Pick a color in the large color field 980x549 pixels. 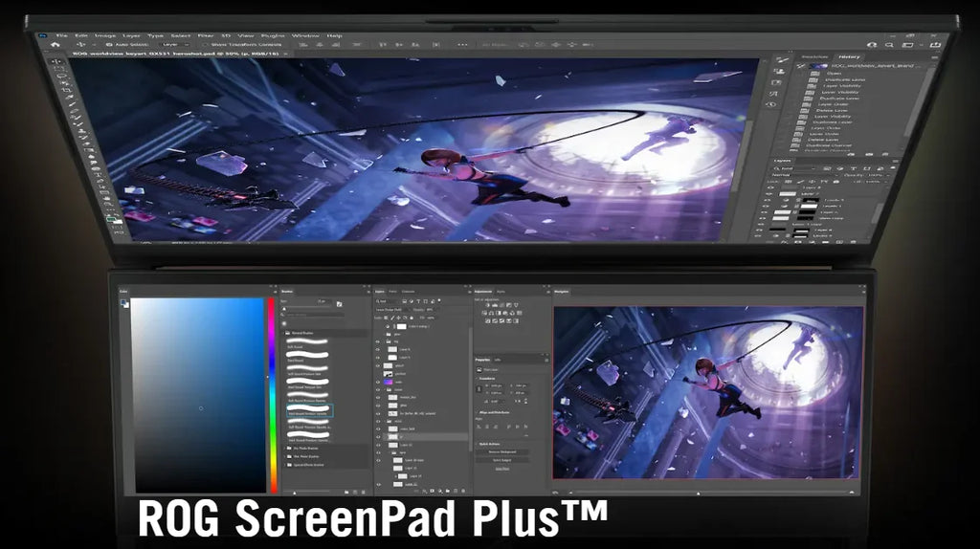[197, 395]
